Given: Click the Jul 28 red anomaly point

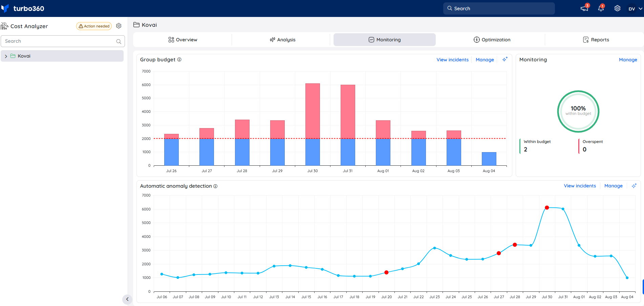Looking at the screenshot, I should tap(515, 245).
